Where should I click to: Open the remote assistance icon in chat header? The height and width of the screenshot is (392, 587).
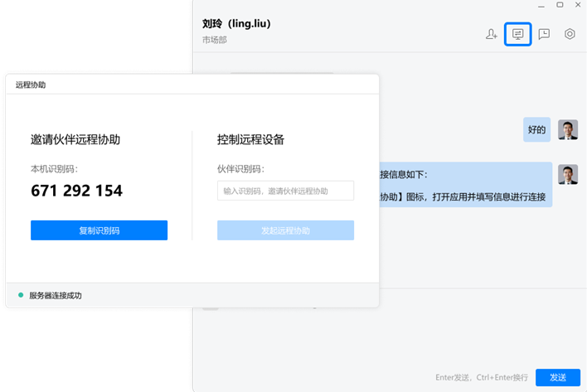(x=517, y=34)
